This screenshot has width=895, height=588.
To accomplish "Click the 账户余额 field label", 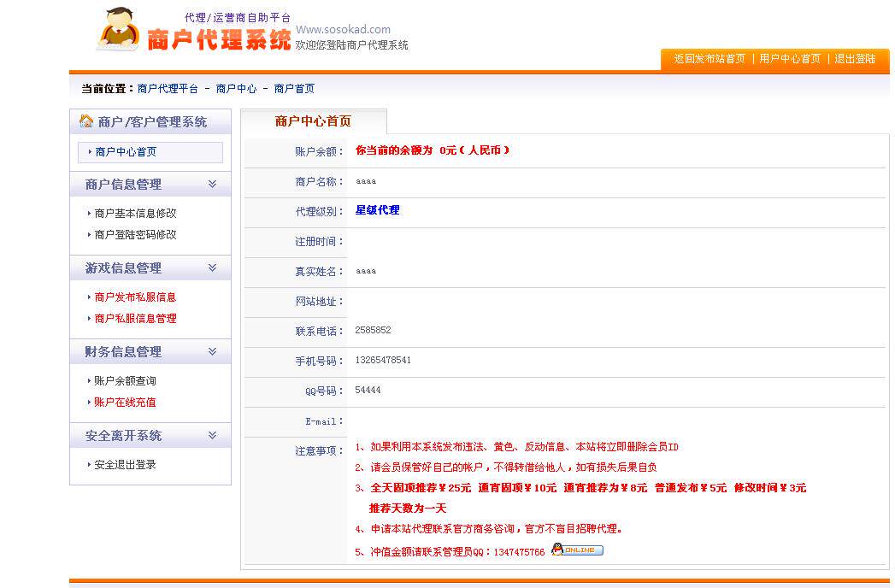I will [x=320, y=152].
